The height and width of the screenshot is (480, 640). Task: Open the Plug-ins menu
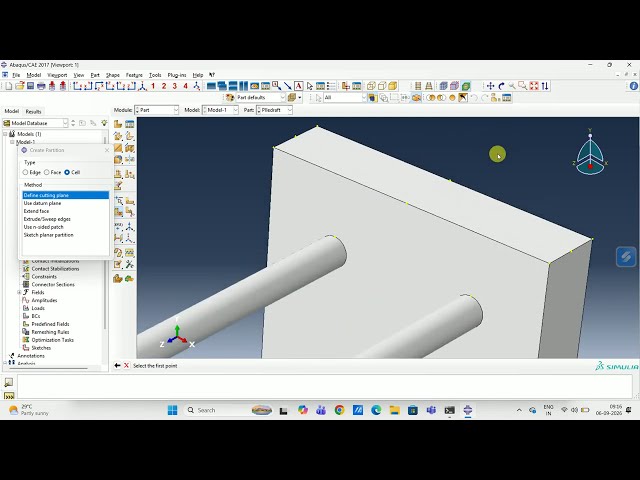pos(177,75)
